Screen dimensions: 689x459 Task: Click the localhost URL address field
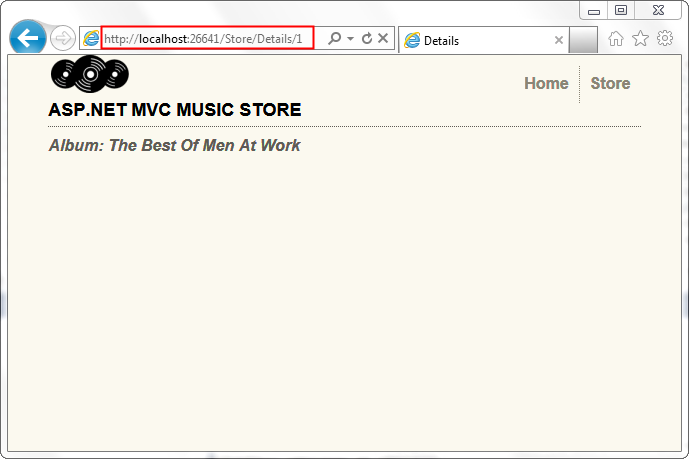[x=207, y=38]
